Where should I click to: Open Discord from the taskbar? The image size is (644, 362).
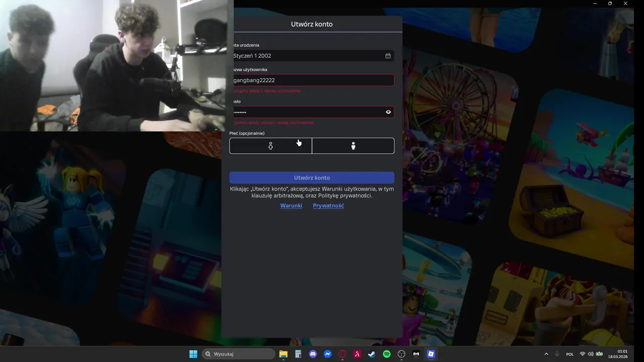coord(313,354)
